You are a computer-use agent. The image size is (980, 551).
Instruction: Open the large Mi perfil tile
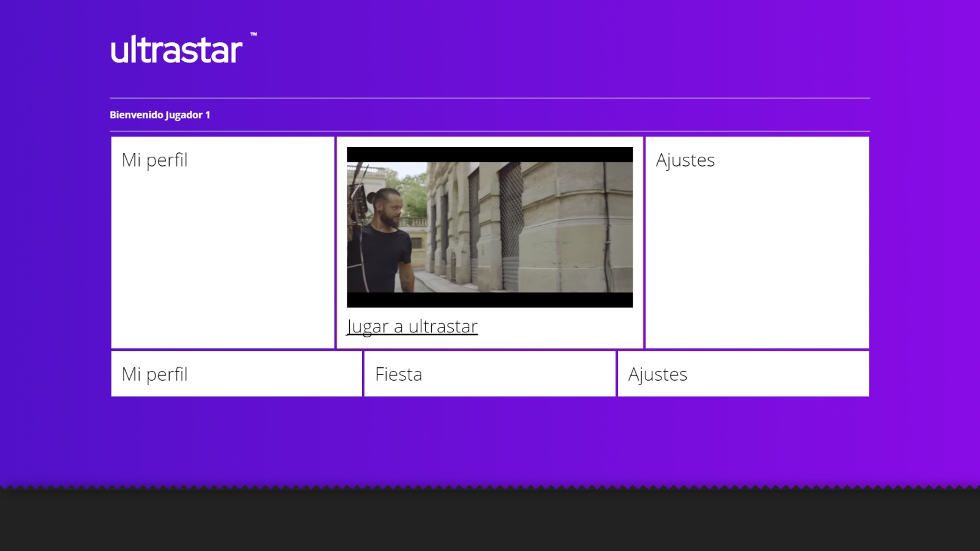point(223,242)
